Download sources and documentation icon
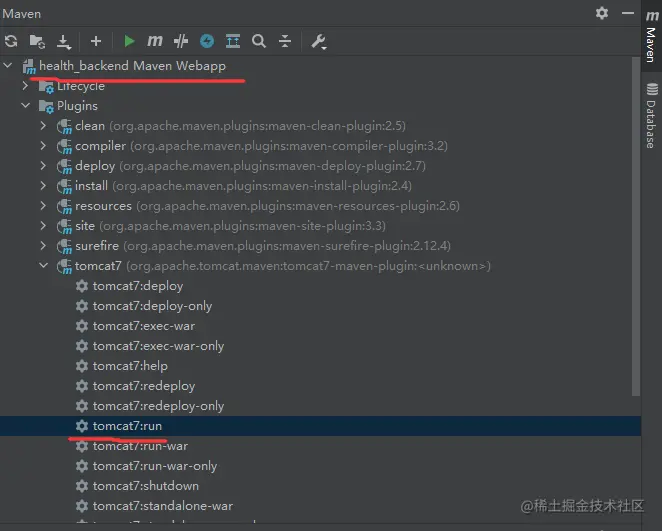This screenshot has width=662, height=531. click(x=64, y=41)
